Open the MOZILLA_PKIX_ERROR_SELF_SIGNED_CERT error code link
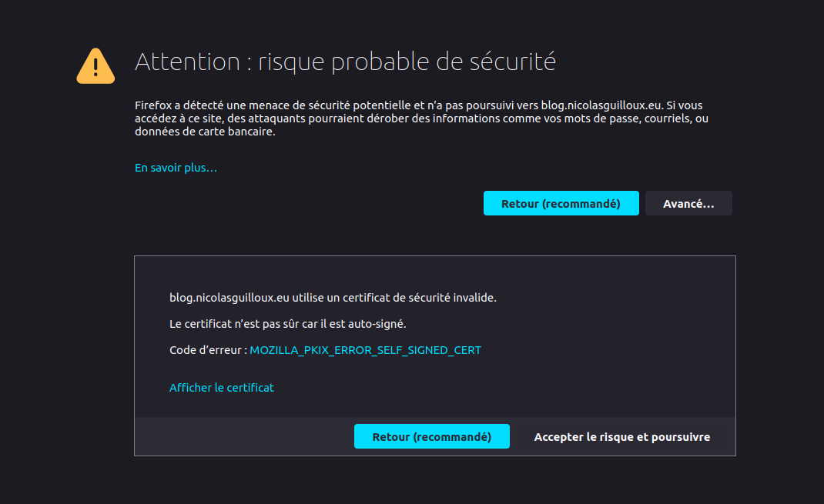Image resolution: width=824 pixels, height=504 pixels. point(365,350)
